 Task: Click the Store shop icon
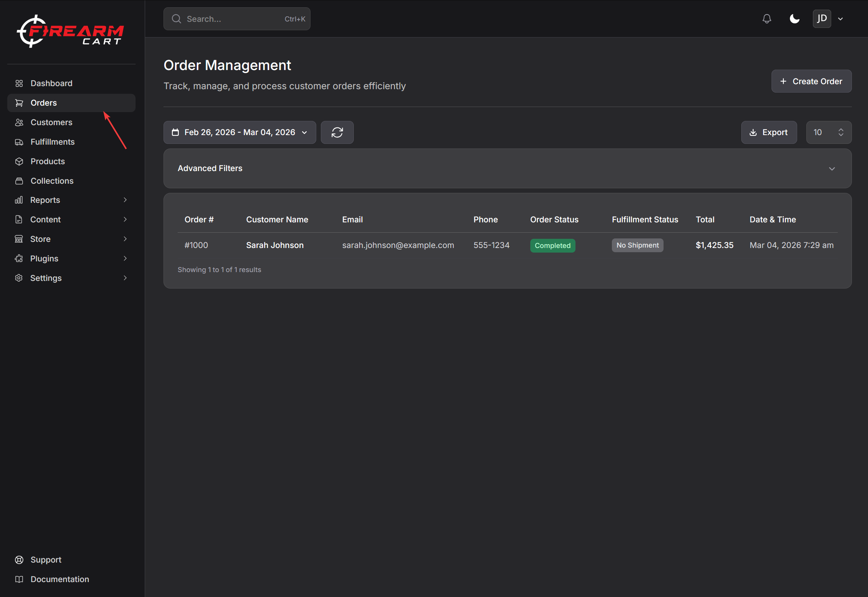click(19, 239)
